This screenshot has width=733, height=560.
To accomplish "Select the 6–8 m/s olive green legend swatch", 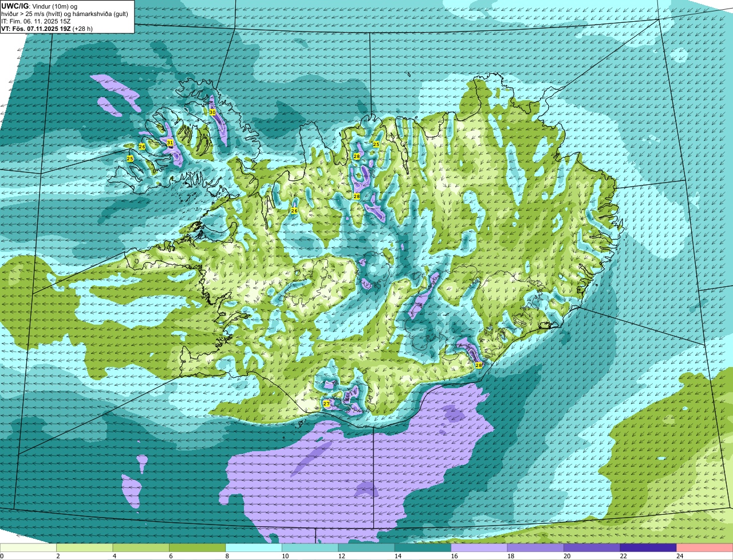I will 198,548.
